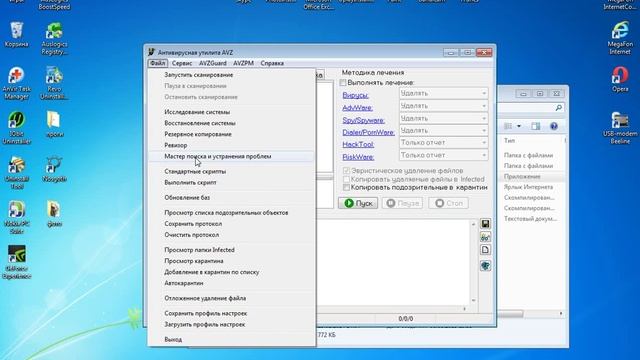The image size is (640, 360).
Task: Open the Корзина recycle bin icon
Action: tap(16, 33)
